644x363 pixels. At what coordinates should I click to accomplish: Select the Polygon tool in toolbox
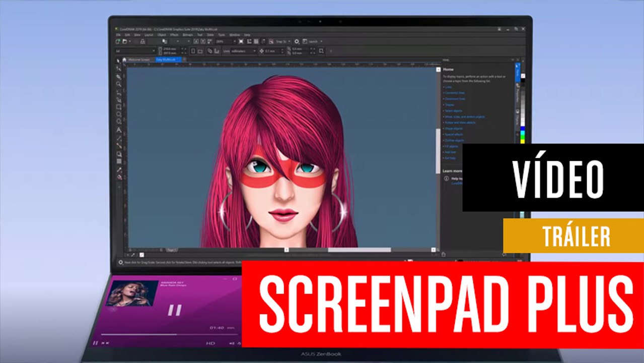(119, 122)
